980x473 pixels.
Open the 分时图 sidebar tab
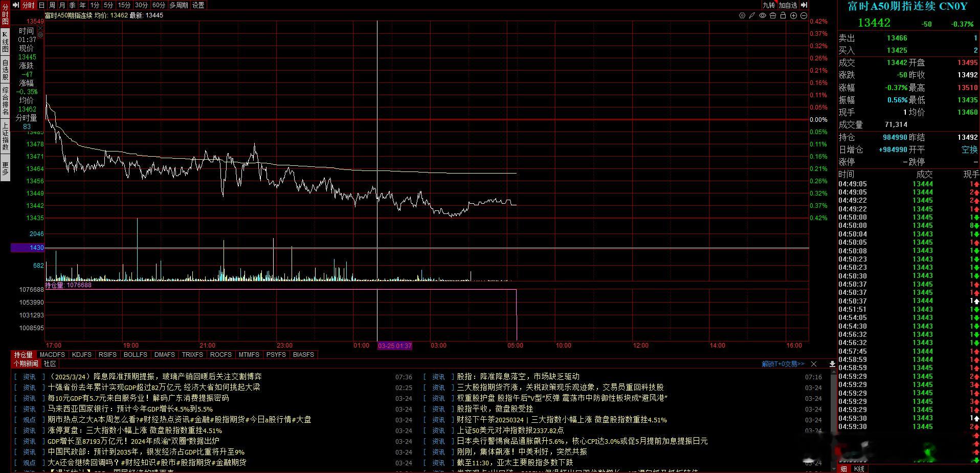tap(5, 14)
